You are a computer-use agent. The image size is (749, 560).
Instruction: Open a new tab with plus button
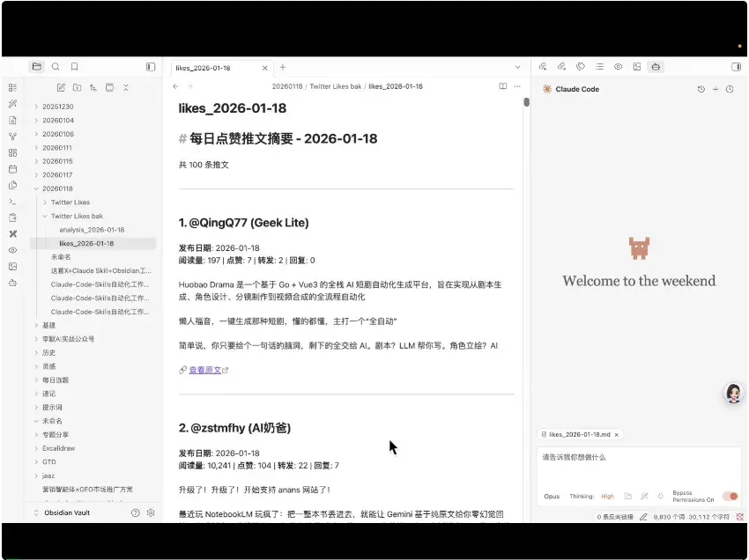point(283,67)
